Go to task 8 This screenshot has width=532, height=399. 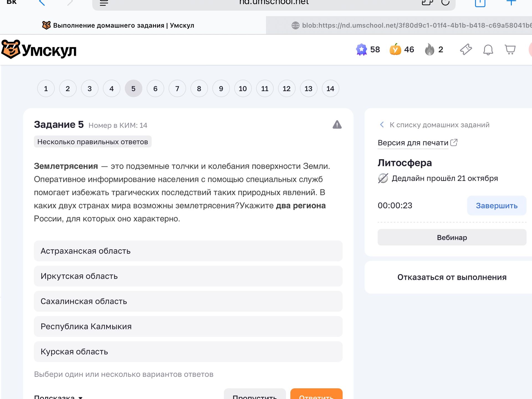(x=199, y=89)
